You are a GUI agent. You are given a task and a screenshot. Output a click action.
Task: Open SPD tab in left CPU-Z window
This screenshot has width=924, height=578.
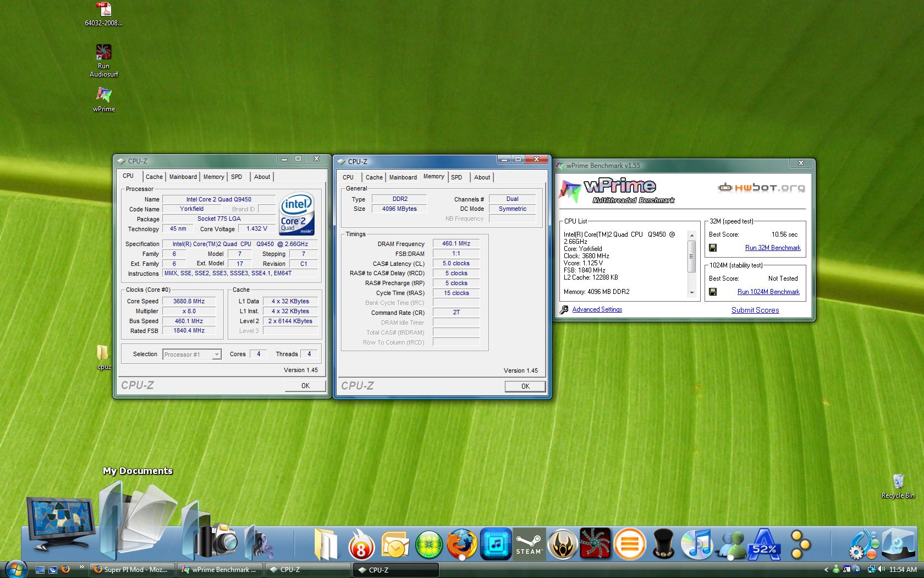237,177
